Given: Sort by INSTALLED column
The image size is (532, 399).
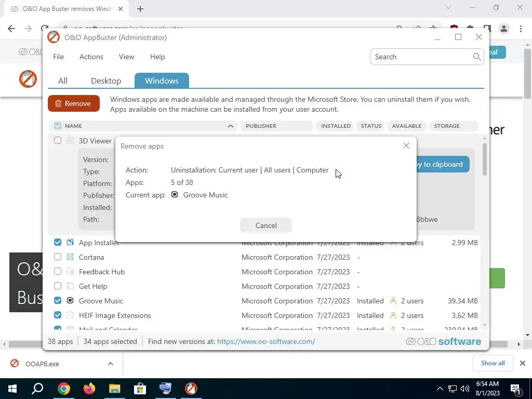Looking at the screenshot, I should pos(336,126).
